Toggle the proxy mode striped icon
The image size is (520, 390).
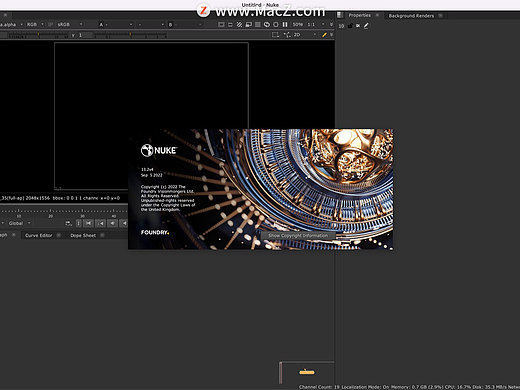point(239,25)
